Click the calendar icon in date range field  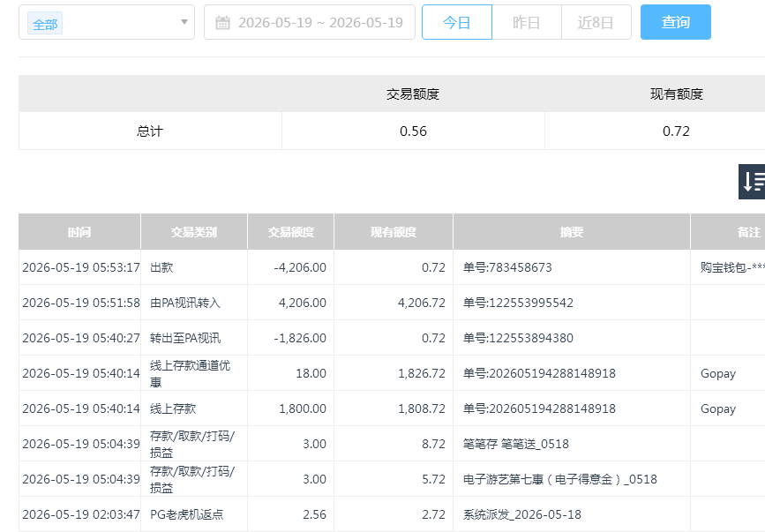click(222, 22)
